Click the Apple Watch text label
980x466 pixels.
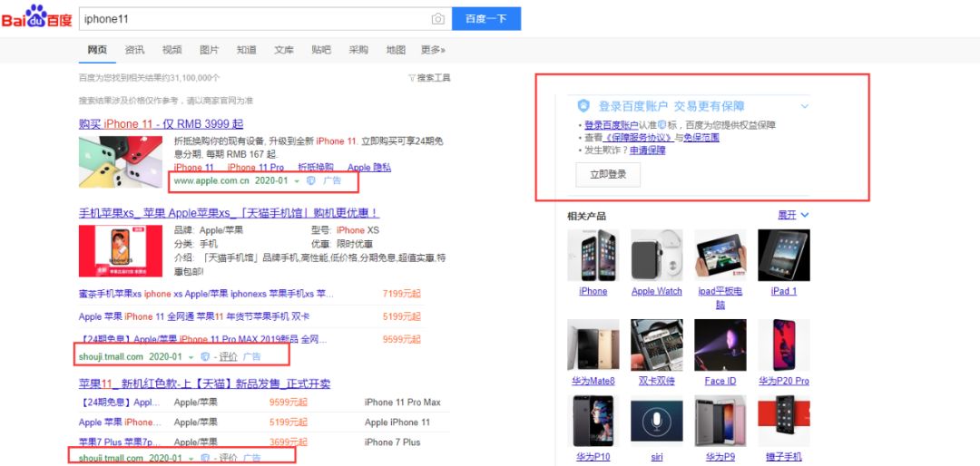656,291
